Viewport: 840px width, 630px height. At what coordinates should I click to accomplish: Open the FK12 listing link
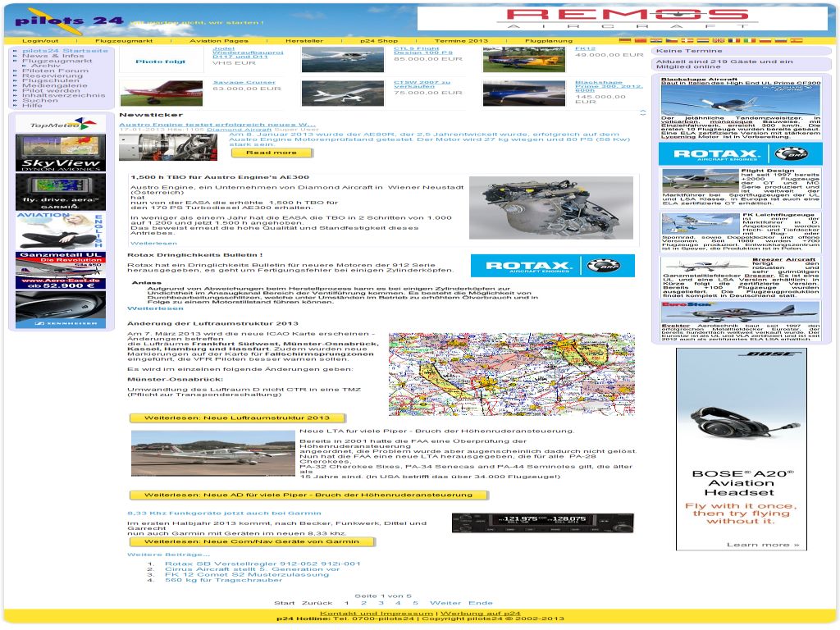(x=585, y=48)
